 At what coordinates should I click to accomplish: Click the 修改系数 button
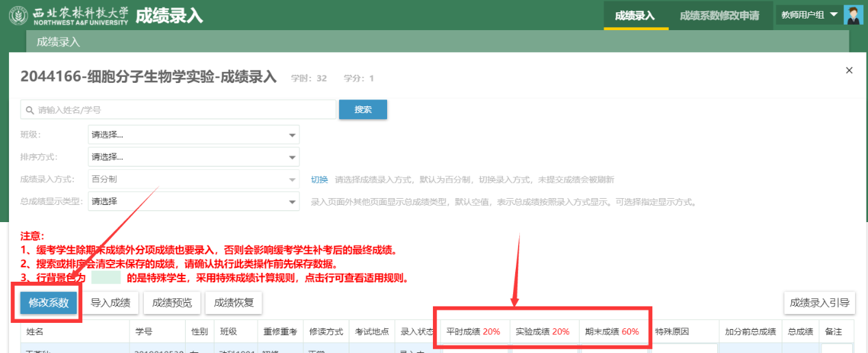click(x=49, y=303)
